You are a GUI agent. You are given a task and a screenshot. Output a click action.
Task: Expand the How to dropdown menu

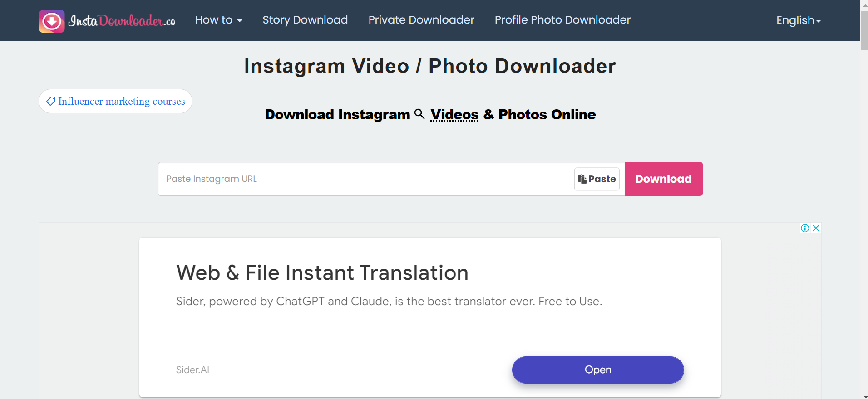click(x=218, y=20)
